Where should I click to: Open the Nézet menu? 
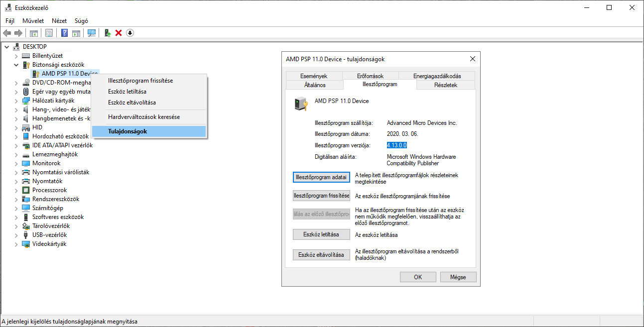pyautogui.click(x=59, y=21)
